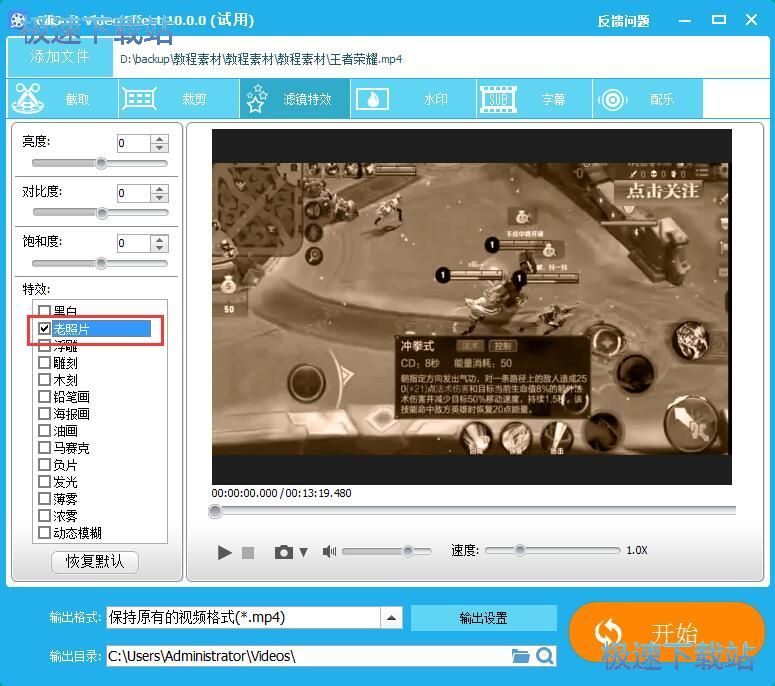This screenshot has height=686, width=775.
Task: Enable the 浓雾 heavy fog effect
Action: pyautogui.click(x=44, y=515)
